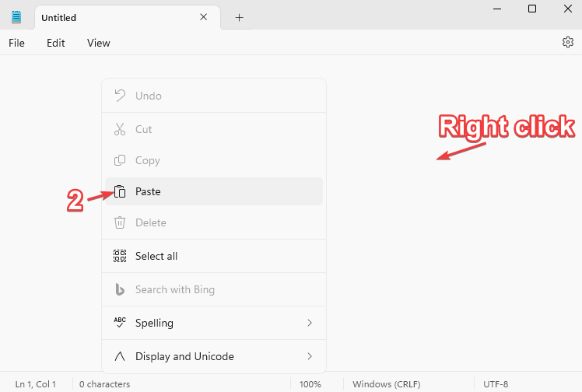Select the Untitled tab

109,17
